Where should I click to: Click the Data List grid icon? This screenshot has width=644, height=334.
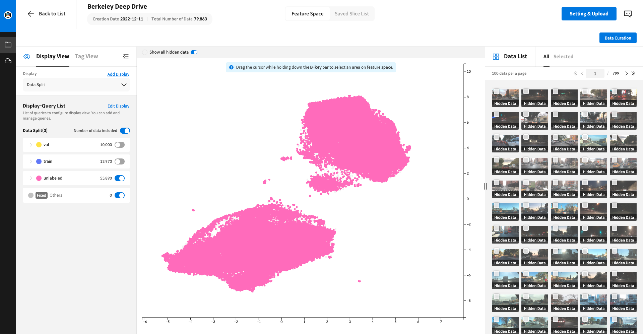(x=496, y=57)
